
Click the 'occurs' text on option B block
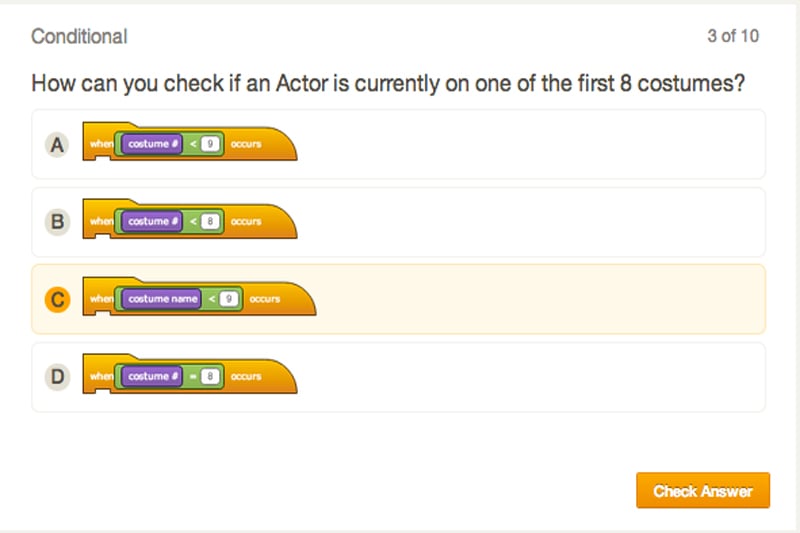246,221
